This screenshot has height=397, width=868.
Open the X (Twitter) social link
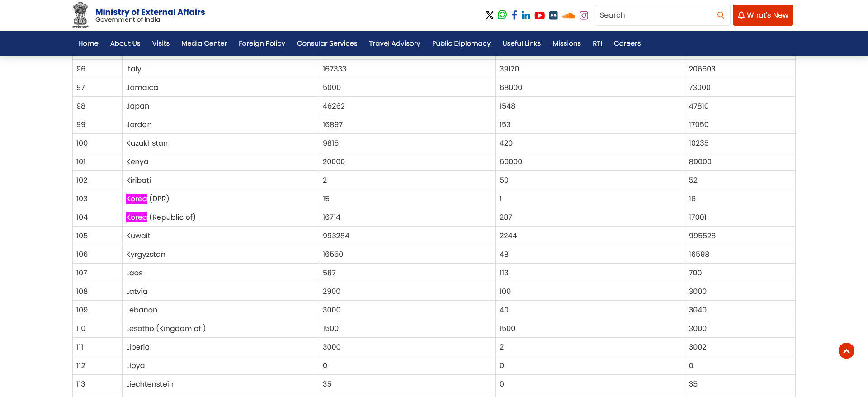490,15
